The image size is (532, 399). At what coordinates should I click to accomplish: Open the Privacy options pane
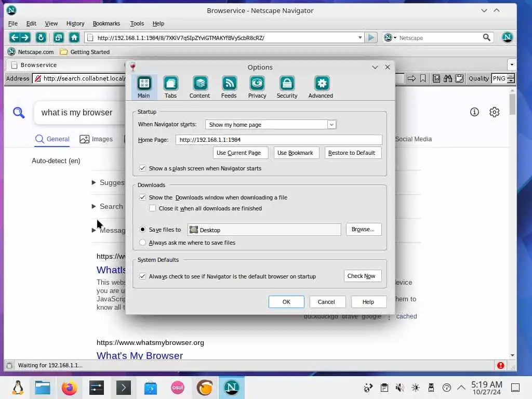pyautogui.click(x=257, y=87)
